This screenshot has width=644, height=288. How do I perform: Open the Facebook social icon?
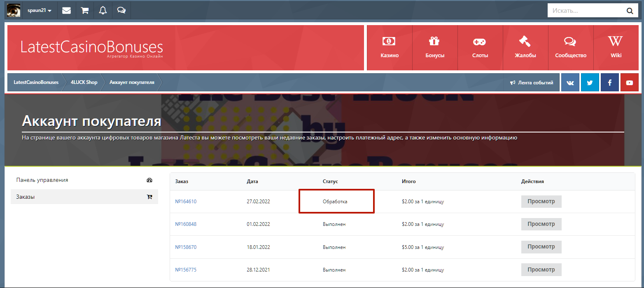click(x=610, y=83)
